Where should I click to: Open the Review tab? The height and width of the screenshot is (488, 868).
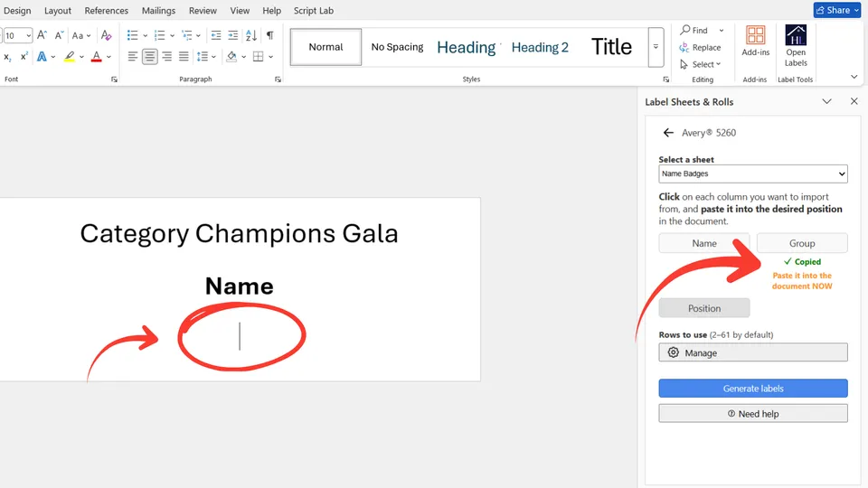tap(203, 11)
